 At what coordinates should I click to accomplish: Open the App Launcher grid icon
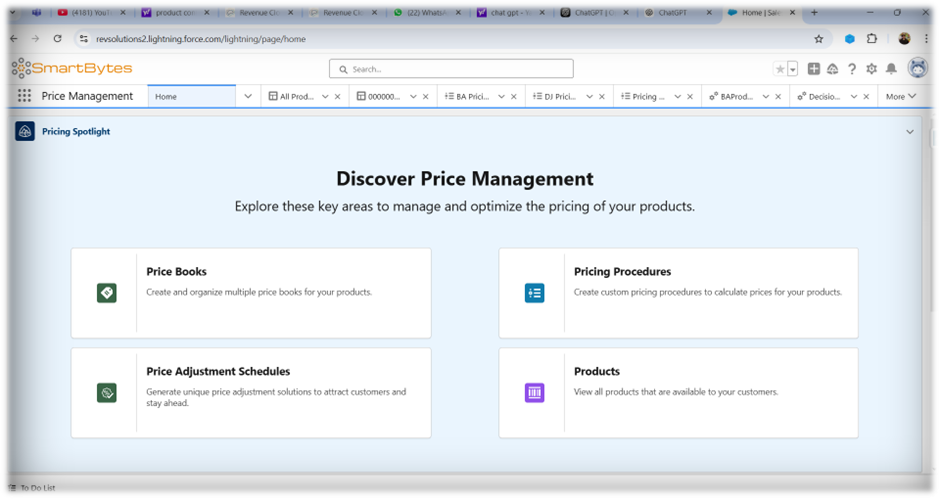(x=24, y=96)
